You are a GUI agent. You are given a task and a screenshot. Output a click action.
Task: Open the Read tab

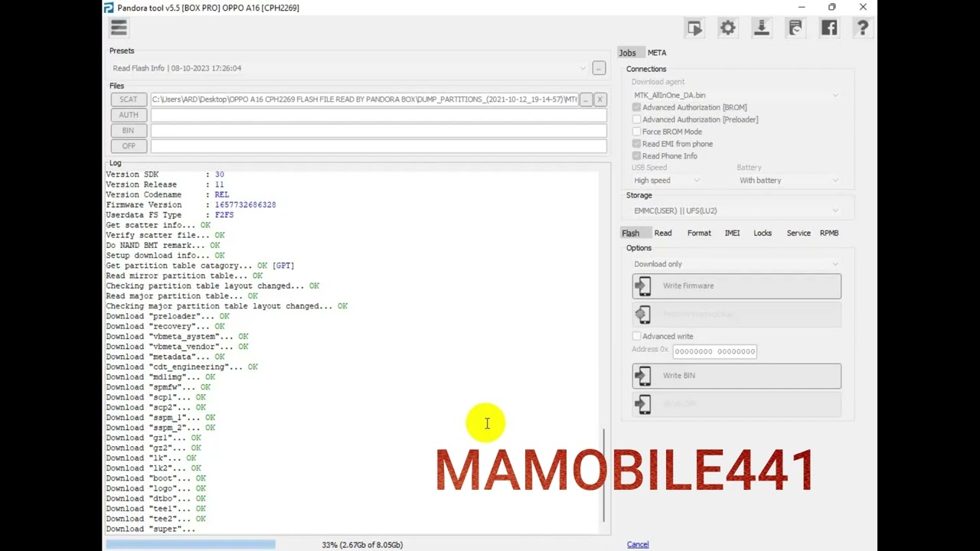coord(663,233)
